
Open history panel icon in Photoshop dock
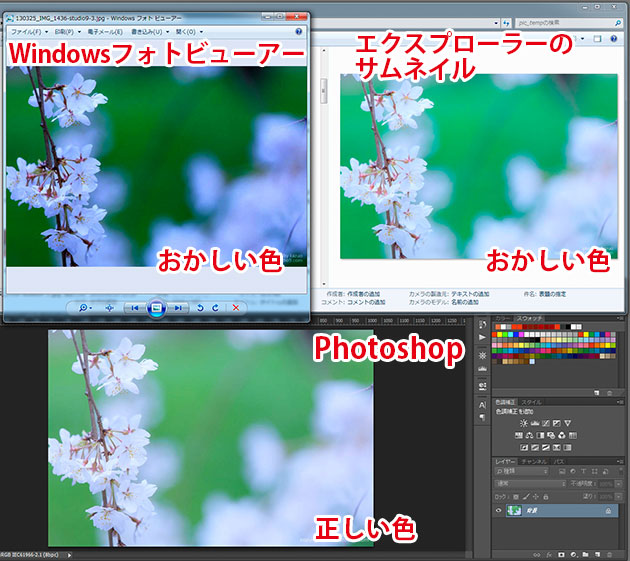(x=483, y=324)
